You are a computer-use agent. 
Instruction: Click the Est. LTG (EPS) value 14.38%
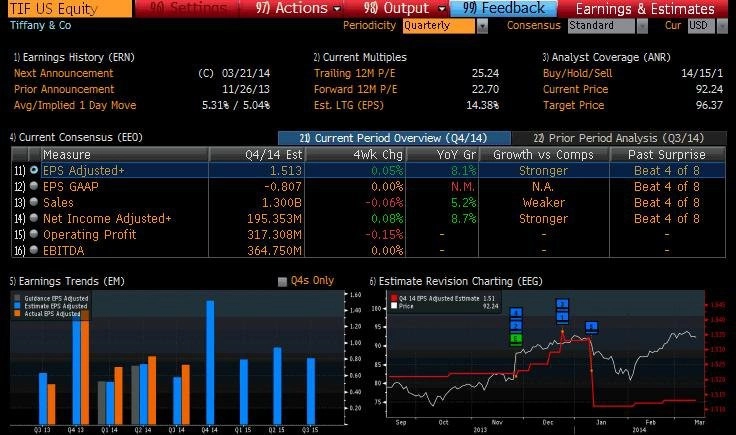point(483,105)
